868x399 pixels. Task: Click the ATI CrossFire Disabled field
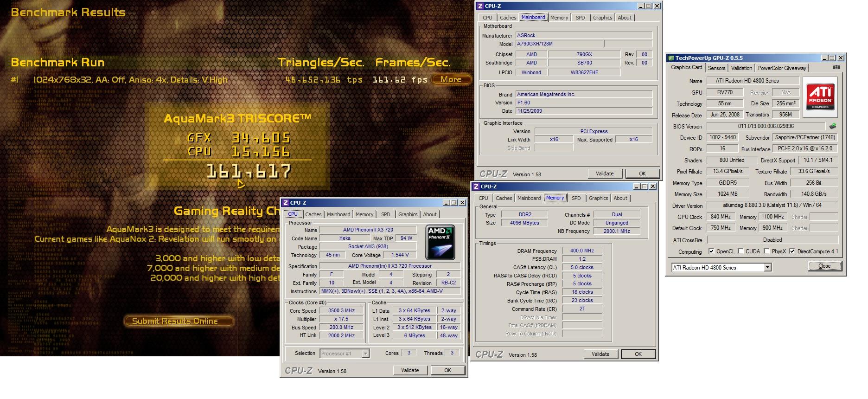point(772,240)
